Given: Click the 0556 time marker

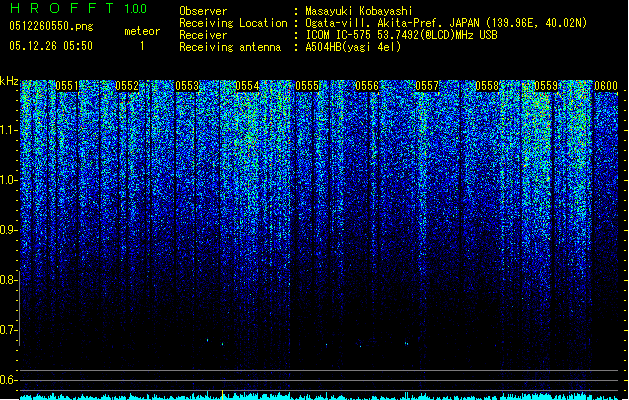Looking at the screenshot, I should click(367, 86).
